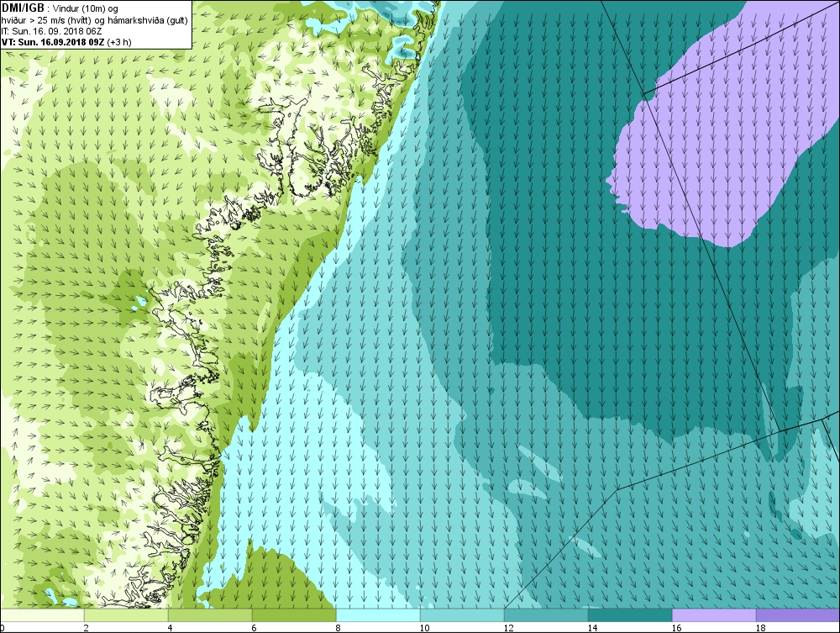Screen dimensions: 840x633
Task: Click the 4-6 m/s green legend swatch
Action: tap(210, 615)
